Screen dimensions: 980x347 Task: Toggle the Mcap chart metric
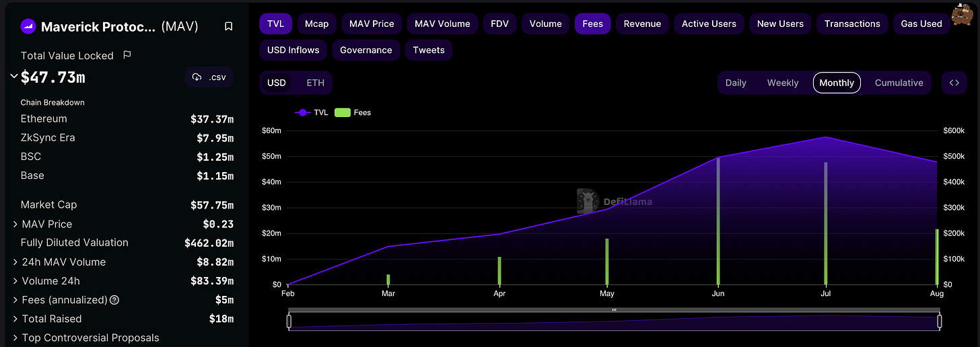316,24
